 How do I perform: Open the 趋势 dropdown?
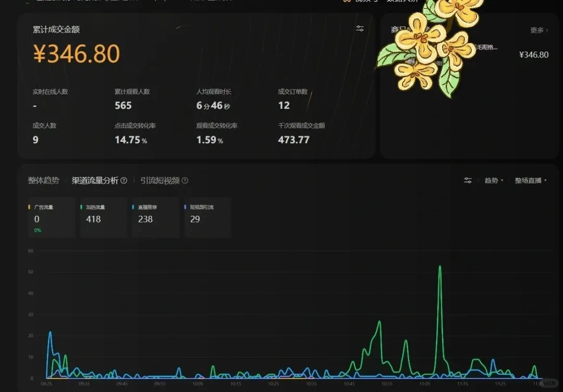tap(494, 180)
